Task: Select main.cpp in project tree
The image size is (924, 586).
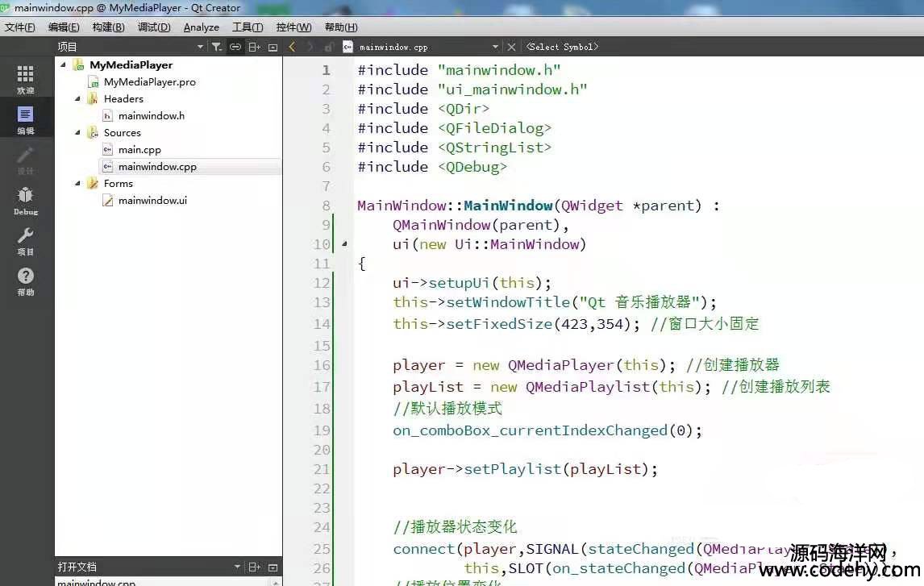Action: (x=139, y=150)
